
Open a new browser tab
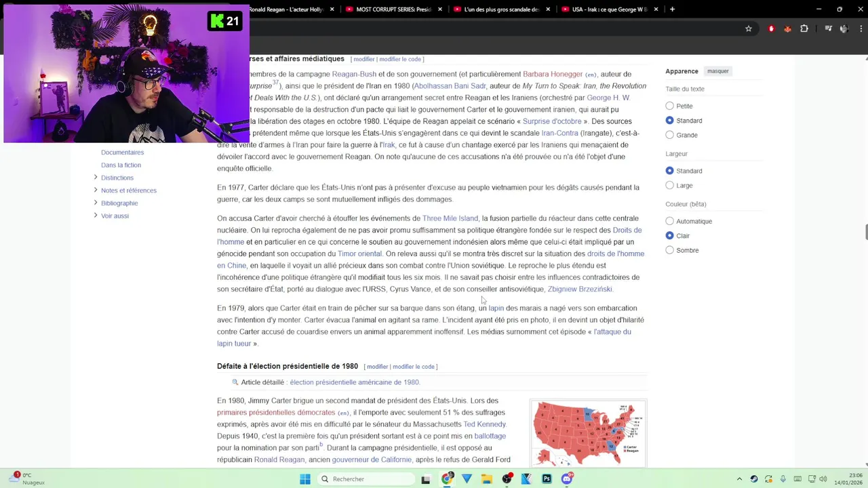coord(672,9)
